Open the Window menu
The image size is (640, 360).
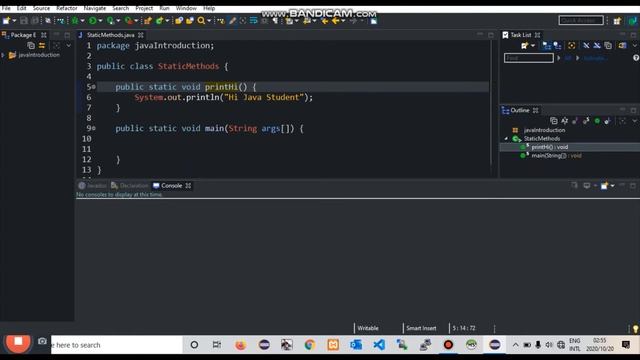pyautogui.click(x=186, y=8)
